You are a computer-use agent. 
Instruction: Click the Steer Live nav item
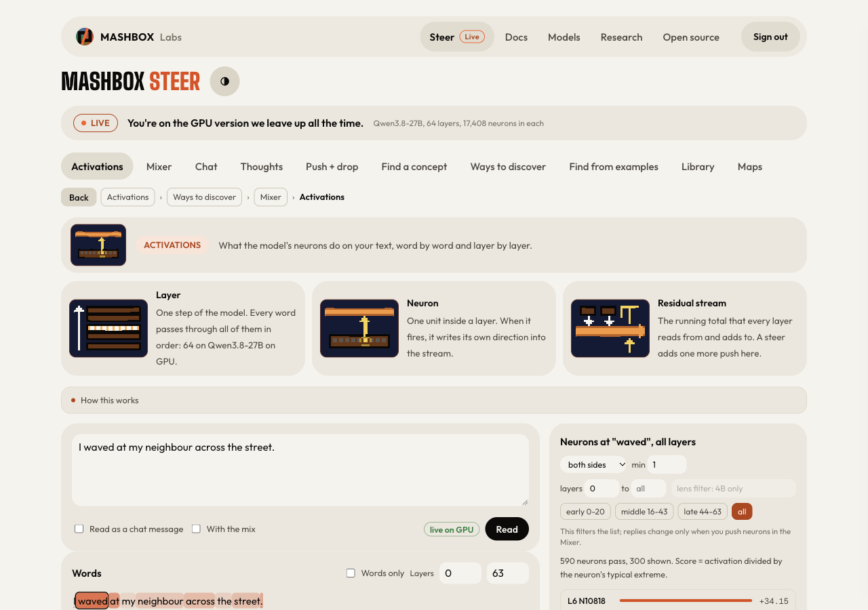pyautogui.click(x=457, y=37)
